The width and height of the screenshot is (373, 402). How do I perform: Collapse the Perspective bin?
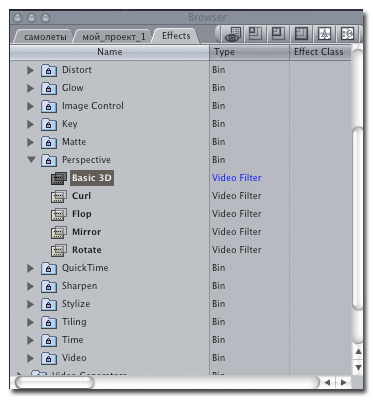coord(31,160)
